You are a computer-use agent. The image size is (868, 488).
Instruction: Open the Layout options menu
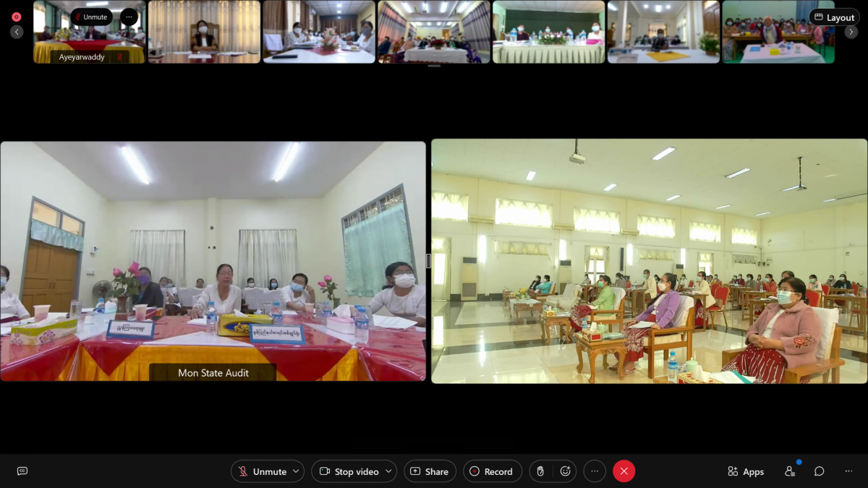click(x=834, y=17)
